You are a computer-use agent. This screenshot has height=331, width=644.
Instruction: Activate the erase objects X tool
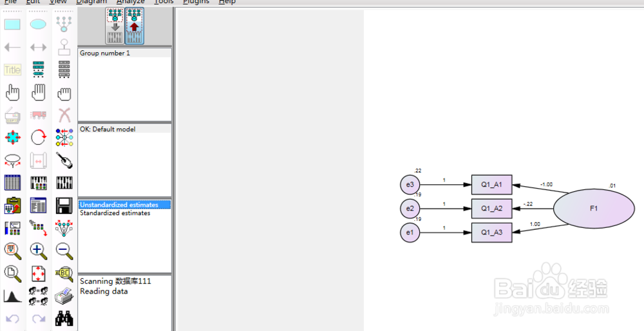pos(64,115)
